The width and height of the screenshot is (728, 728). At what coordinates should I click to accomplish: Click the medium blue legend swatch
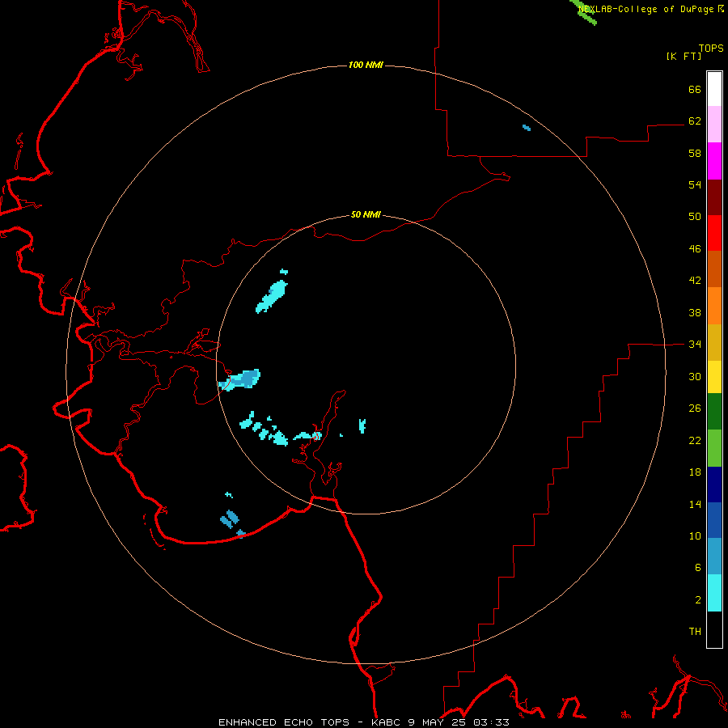[714, 520]
